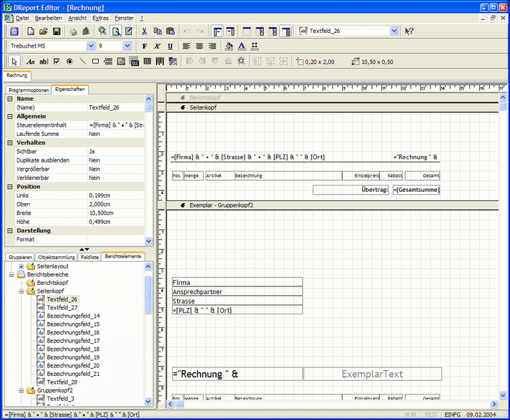Create a new report with the blank page icon
The width and height of the screenshot is (510, 420).
pos(31,31)
